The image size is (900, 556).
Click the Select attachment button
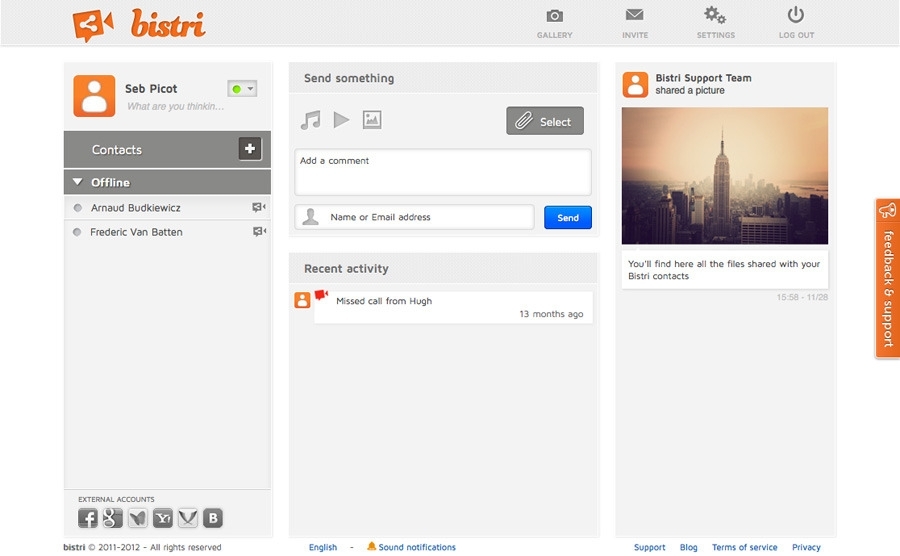[x=545, y=121]
